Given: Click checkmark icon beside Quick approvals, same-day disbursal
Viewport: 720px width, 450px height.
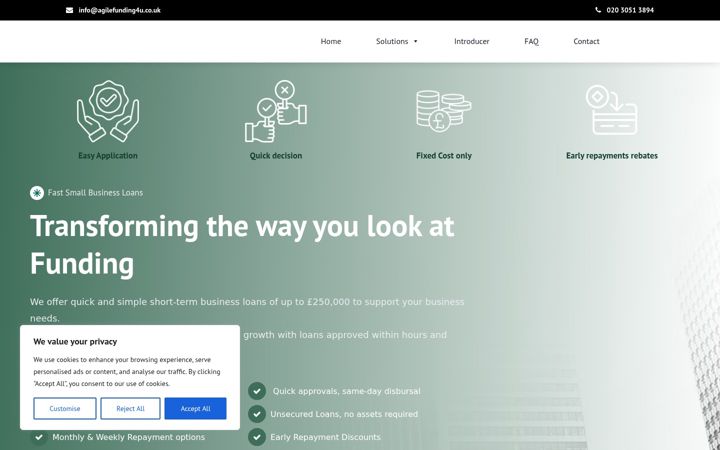Looking at the screenshot, I should point(257,391).
